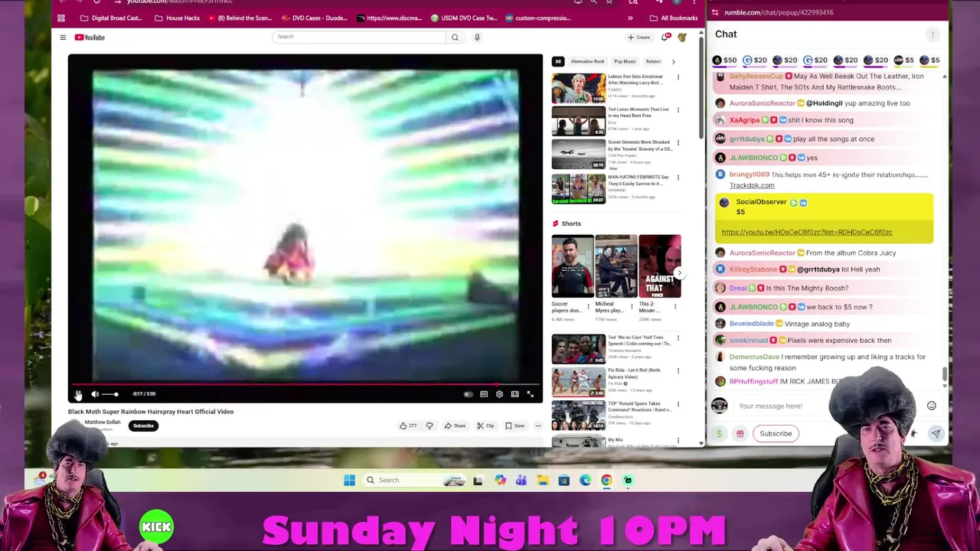Open the youtu.be link in SocialObserver's rant
Viewport: 980px width, 551px height.
tap(806, 233)
